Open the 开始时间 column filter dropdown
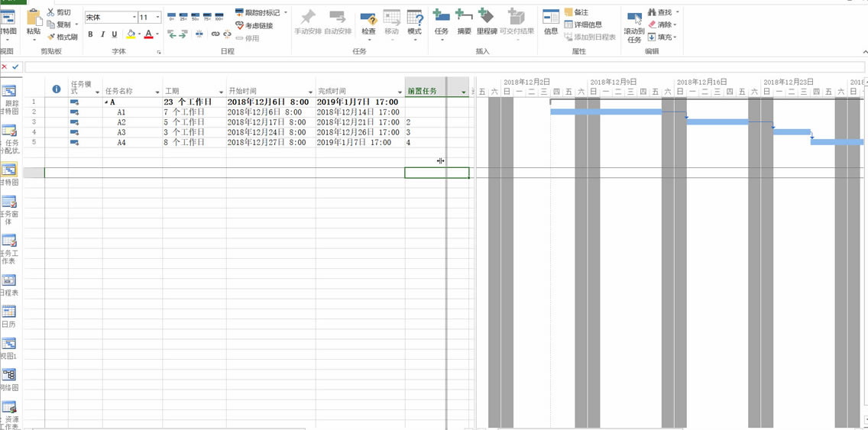Screen dimensions: 868x430 (310, 92)
